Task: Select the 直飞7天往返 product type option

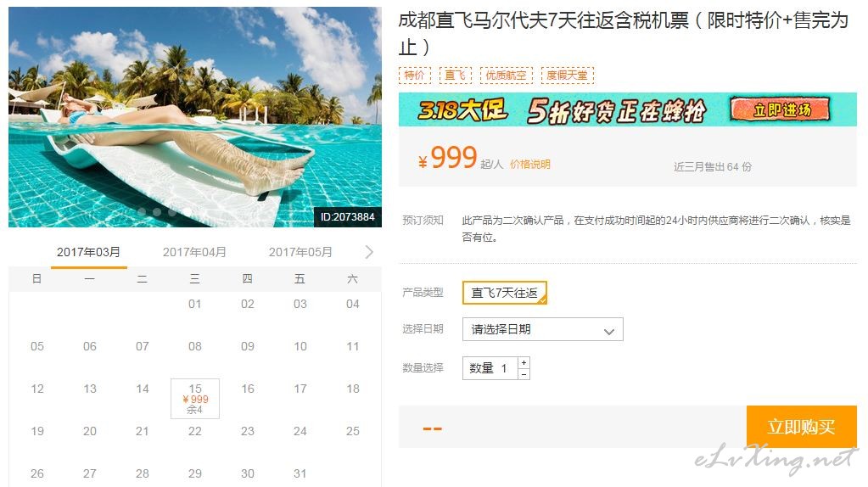Action: click(504, 293)
